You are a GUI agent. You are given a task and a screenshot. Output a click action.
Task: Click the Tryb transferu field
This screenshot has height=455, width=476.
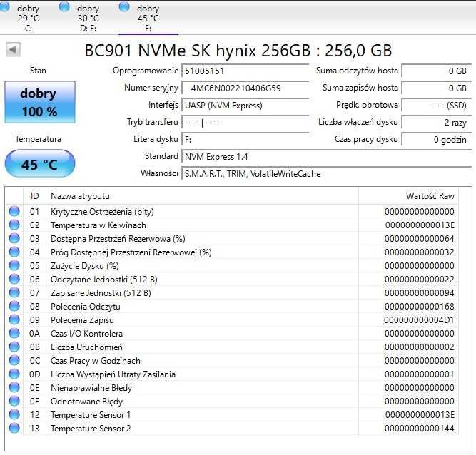[245, 123]
